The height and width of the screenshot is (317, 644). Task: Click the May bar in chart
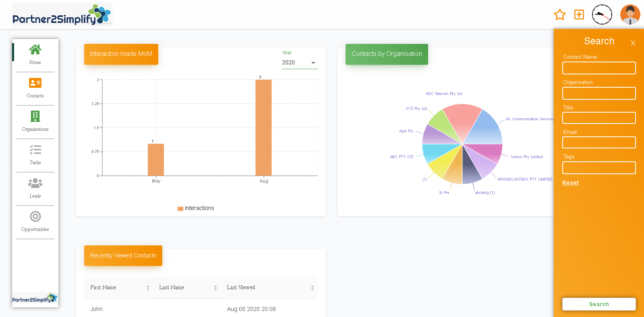click(x=156, y=160)
